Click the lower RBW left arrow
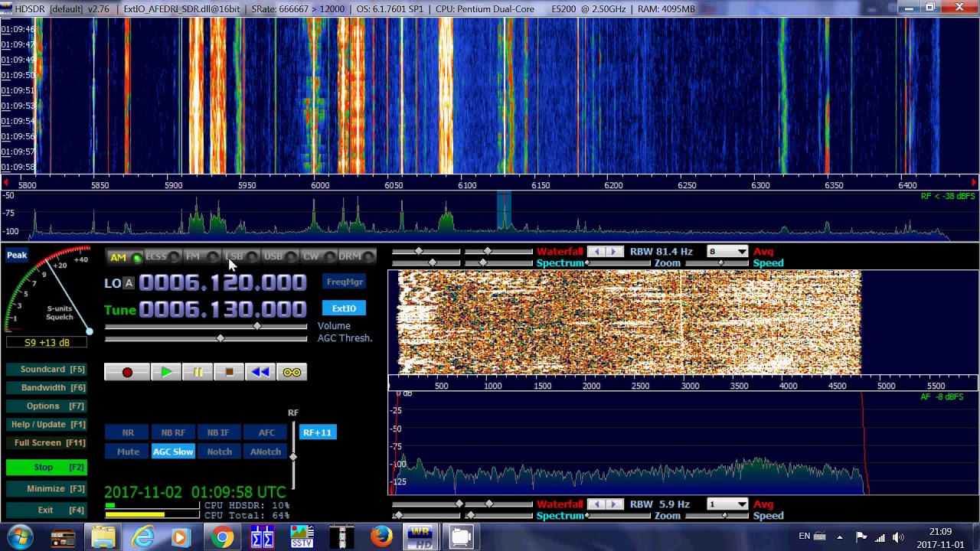Screen dimensions: 980x551 pyautogui.click(x=596, y=504)
